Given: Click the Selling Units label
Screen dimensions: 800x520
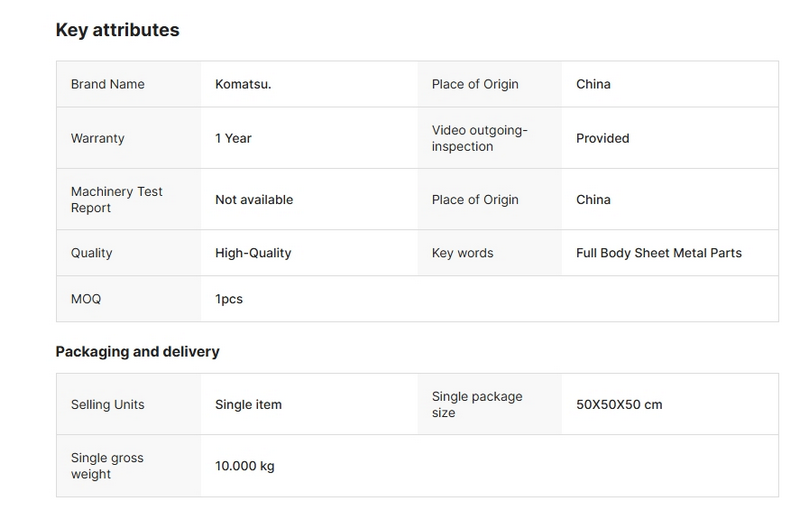Looking at the screenshot, I should tap(107, 404).
